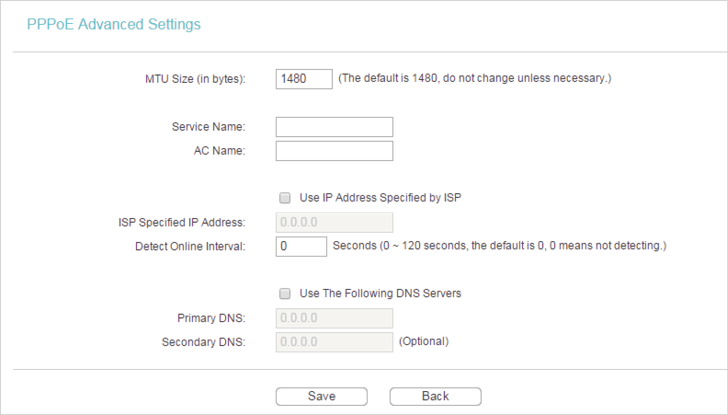Screen dimensions: 728x415
Task: Save the PPPoE advanced settings
Action: (x=322, y=396)
